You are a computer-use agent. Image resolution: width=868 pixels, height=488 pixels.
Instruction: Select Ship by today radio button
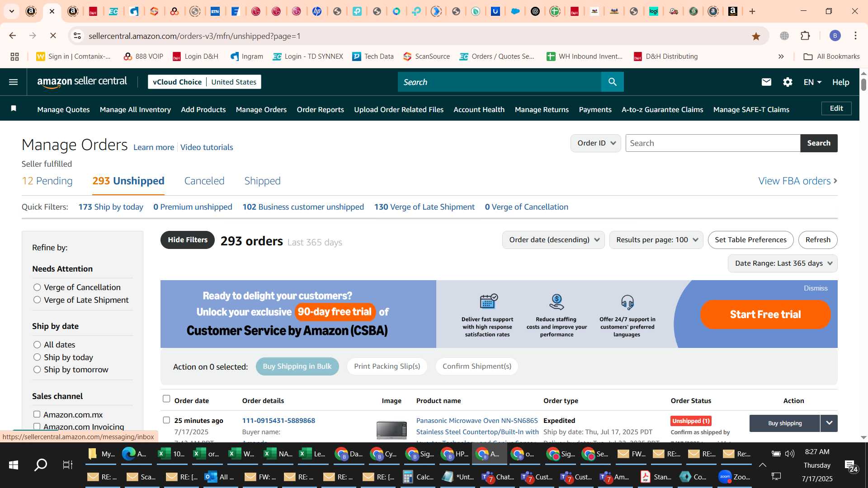coord(37,357)
